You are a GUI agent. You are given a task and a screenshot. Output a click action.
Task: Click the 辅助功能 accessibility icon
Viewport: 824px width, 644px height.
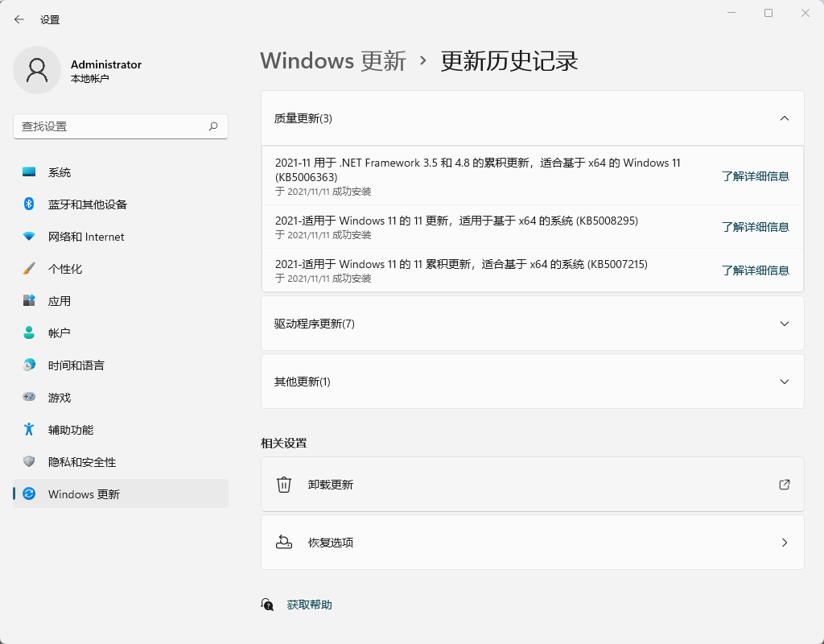pyautogui.click(x=29, y=430)
